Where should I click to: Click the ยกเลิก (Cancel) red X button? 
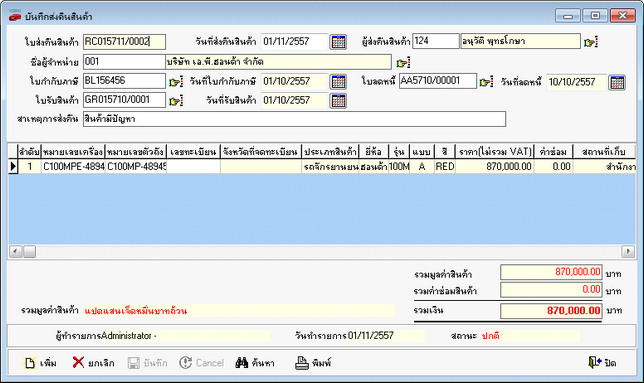coord(94,363)
